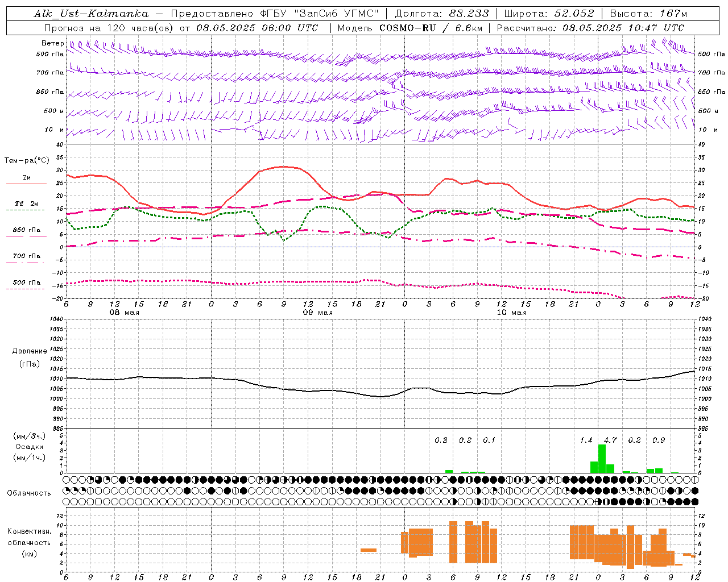Screen dimensions: 728x582
Task: Click the Давление pressure panel label
Action: click(x=30, y=351)
